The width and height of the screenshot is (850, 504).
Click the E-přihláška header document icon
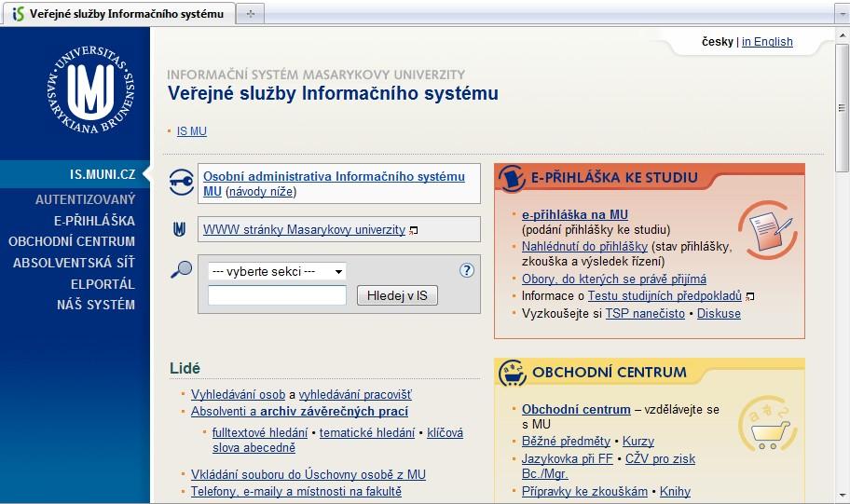coord(512,178)
